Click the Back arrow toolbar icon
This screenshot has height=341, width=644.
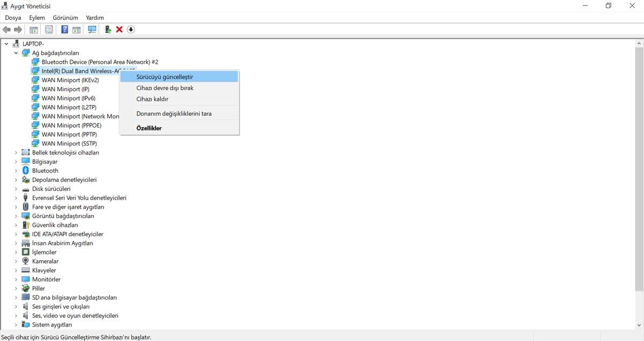tap(6, 29)
